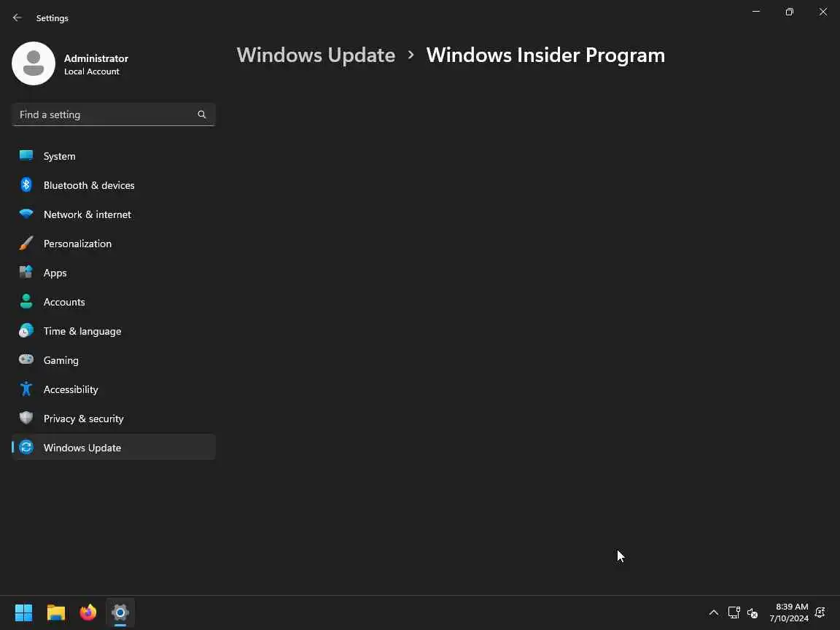The width and height of the screenshot is (840, 630).
Task: Open the network status tray icon
Action: coord(734,612)
